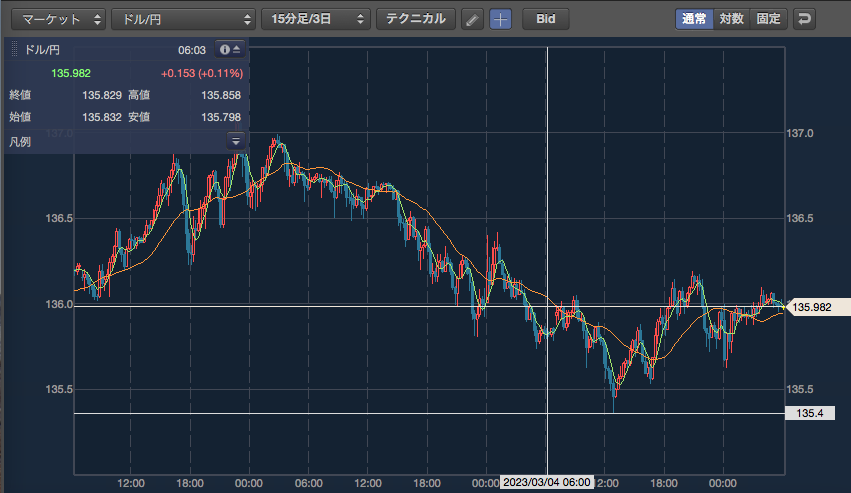Click the 2023/03/04 06:00 date label
The width and height of the screenshot is (851, 493).
[x=547, y=482]
